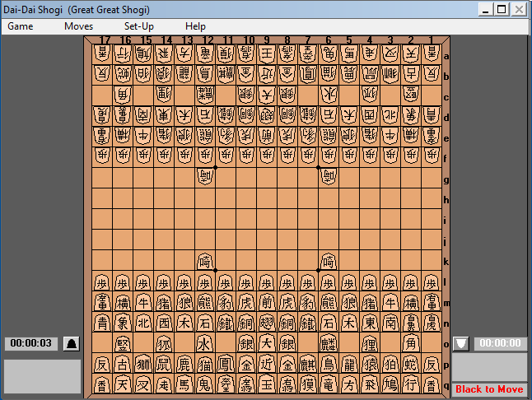Select Black's bear 熊 on square 12m
The height and width of the screenshot is (400, 532).
[x=205, y=302]
